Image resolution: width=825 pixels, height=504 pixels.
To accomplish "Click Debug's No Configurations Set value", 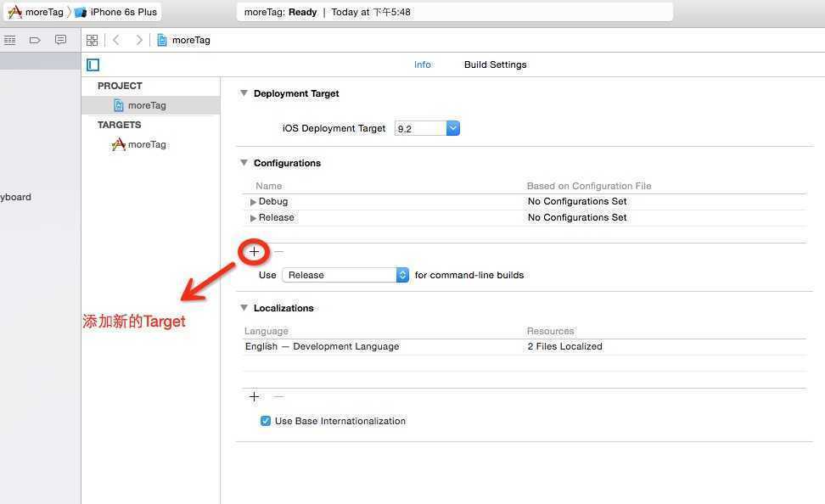I will pos(577,201).
